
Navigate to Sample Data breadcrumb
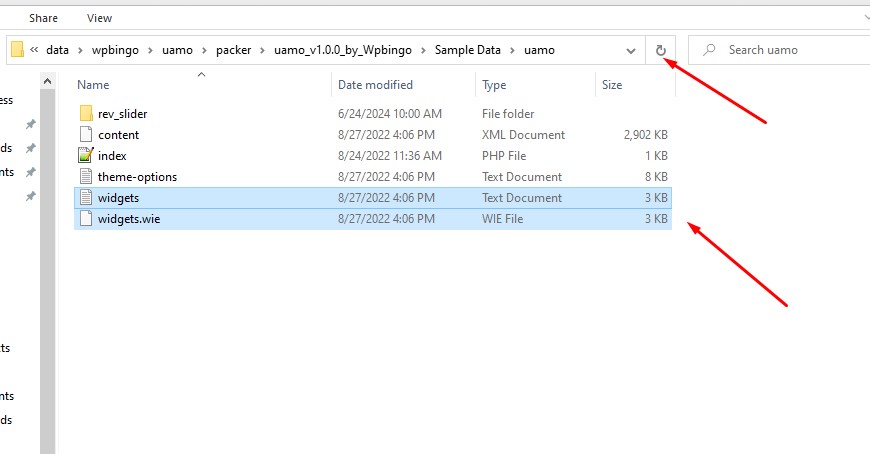[468, 50]
